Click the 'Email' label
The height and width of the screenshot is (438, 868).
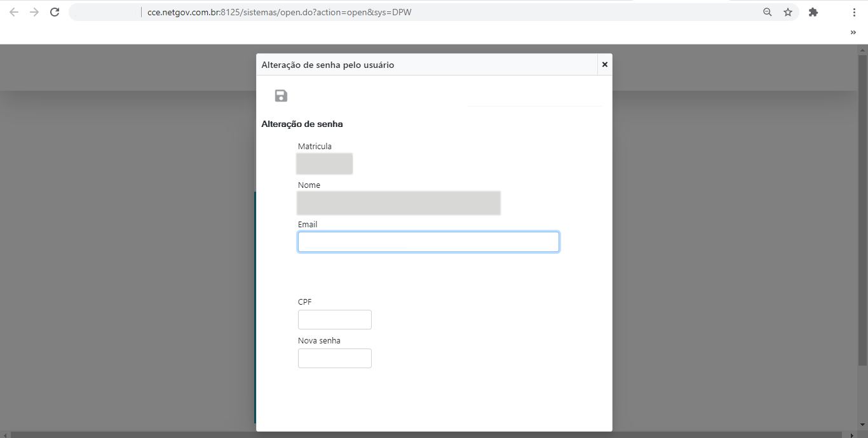coord(308,225)
